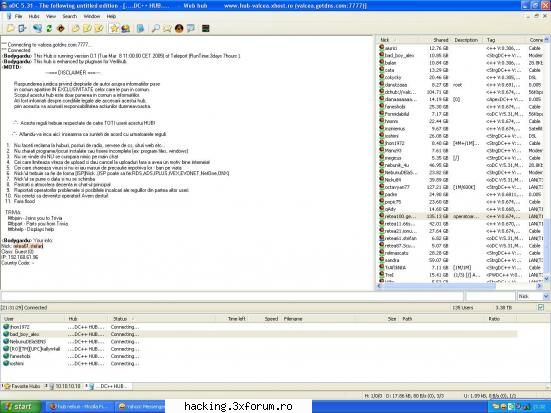The height and width of the screenshot is (413, 551).
Task: Click the first yellow notepad toolbar icon
Action: point(75,28)
